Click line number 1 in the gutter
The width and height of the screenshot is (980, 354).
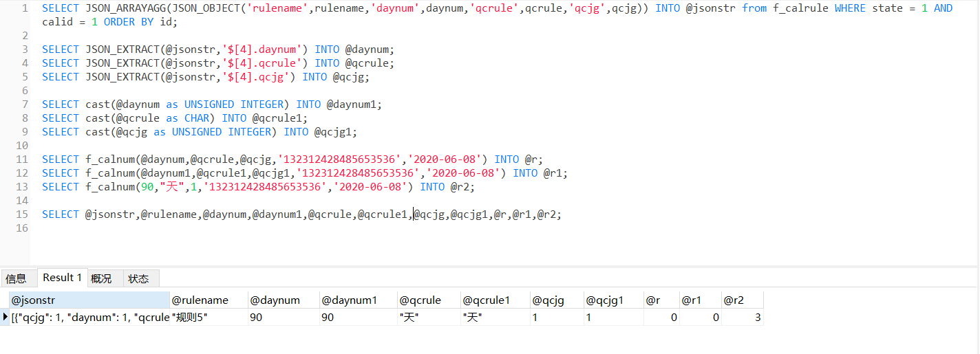pyautogui.click(x=25, y=8)
